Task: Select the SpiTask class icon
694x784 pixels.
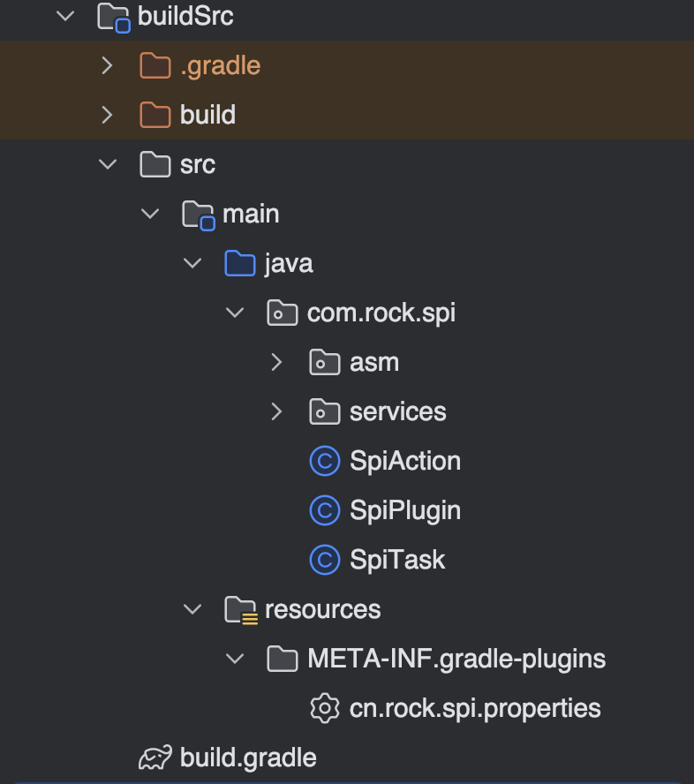Action: pos(325,559)
